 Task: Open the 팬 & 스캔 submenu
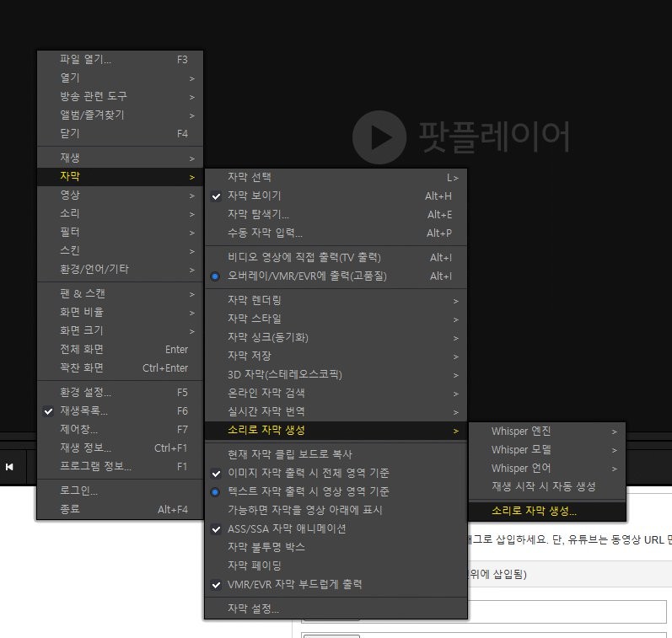point(120,293)
